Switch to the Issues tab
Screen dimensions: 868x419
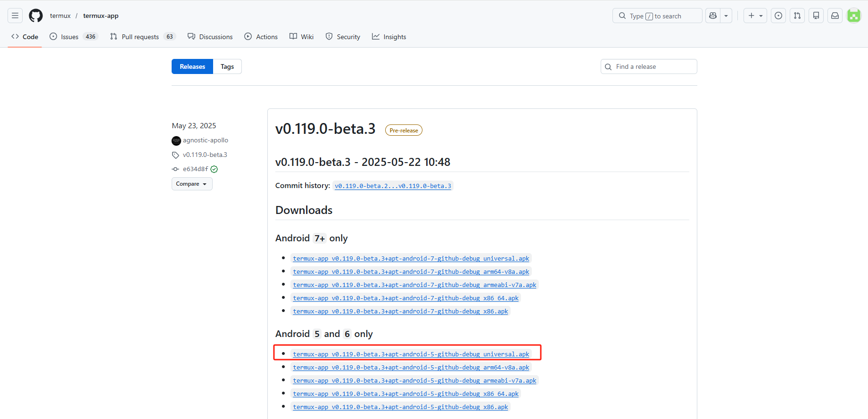click(x=74, y=37)
